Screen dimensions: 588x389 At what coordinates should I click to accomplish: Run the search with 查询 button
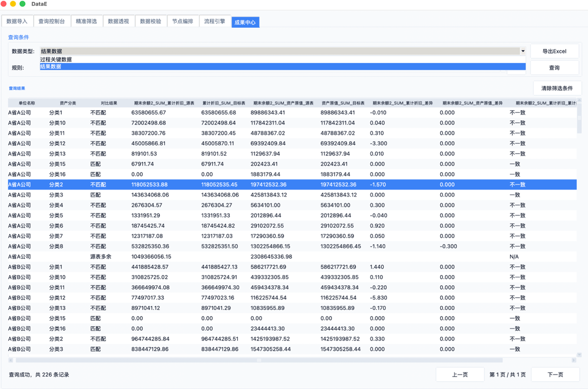coord(554,68)
